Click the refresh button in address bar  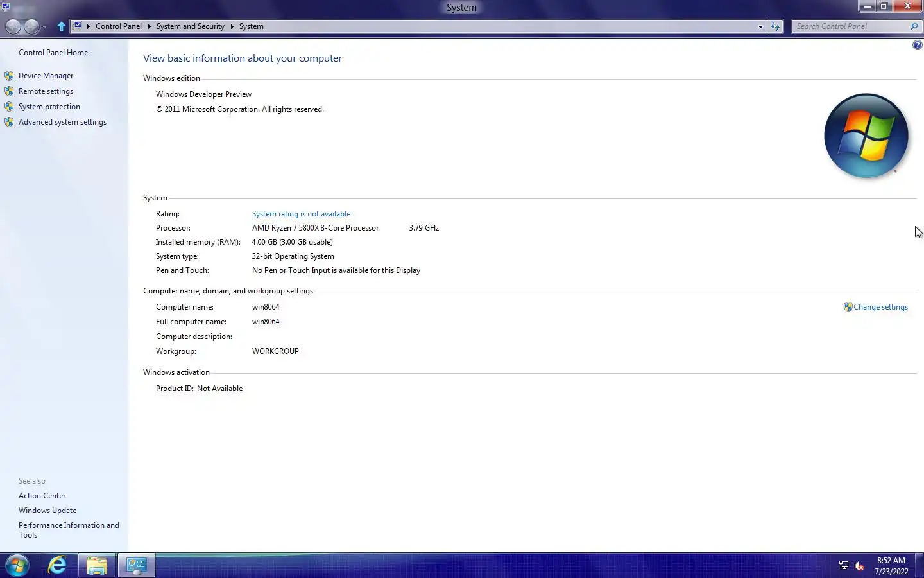click(775, 26)
